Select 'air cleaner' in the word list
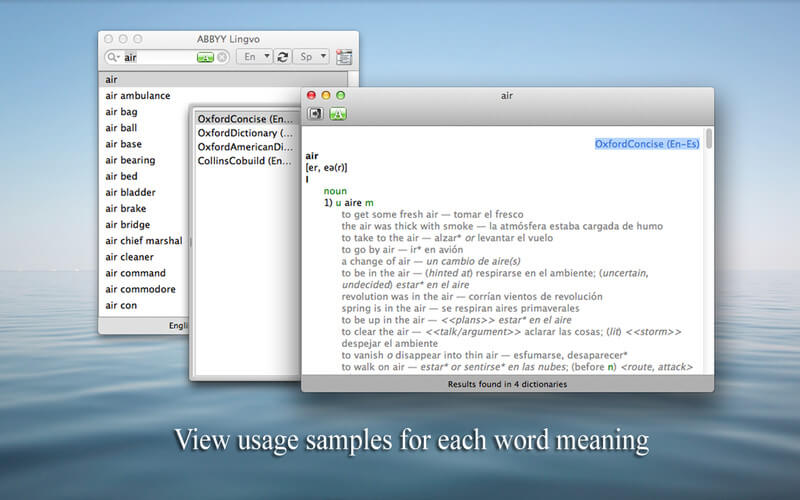The height and width of the screenshot is (500, 800). click(x=130, y=257)
